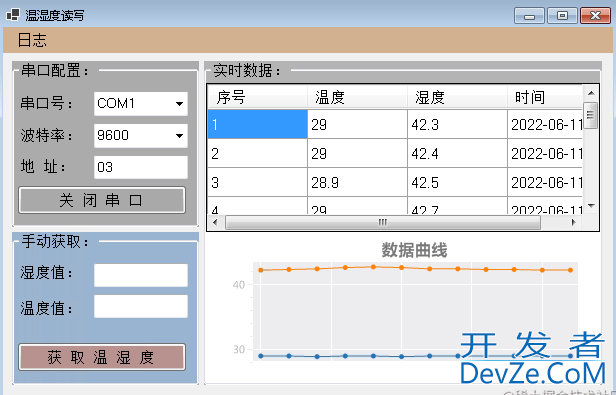Image resolution: width=616 pixels, height=395 pixels.
Task: Click the first orange humidity point on chart
Action: [261, 270]
